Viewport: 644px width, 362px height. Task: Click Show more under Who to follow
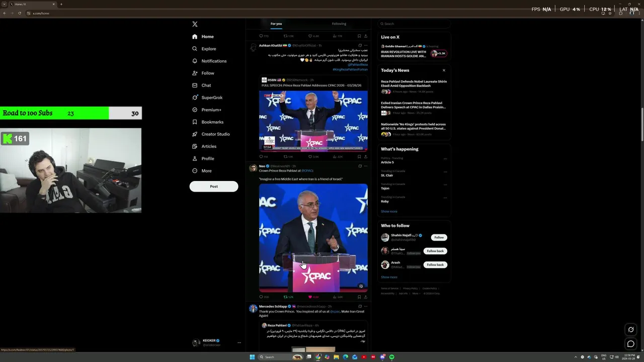pos(389,277)
